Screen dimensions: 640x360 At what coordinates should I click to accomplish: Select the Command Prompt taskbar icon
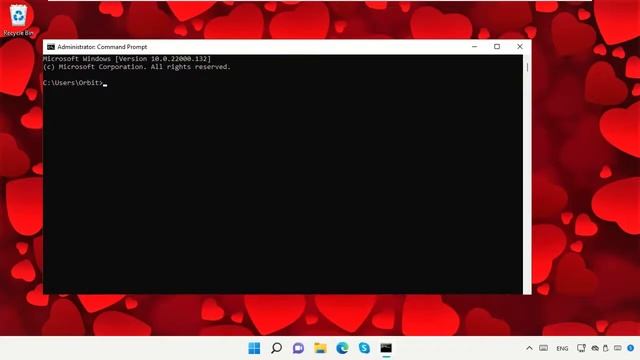click(x=386, y=348)
